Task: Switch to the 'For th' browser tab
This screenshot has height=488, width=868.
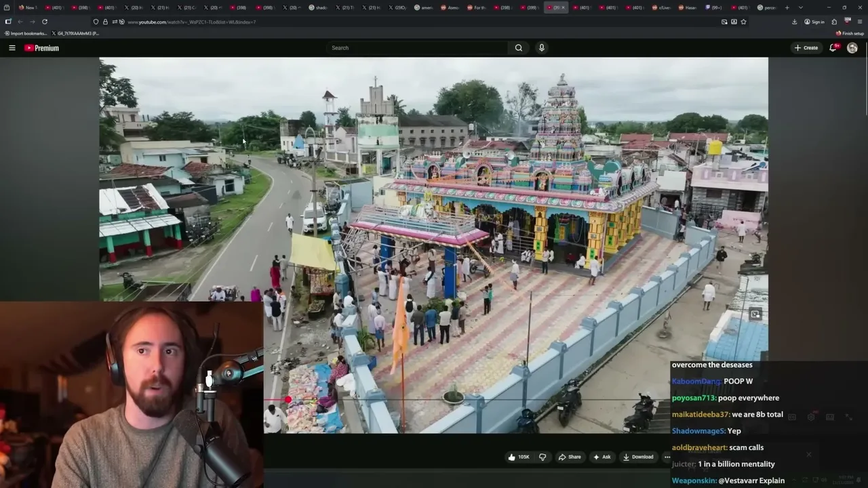Action: click(x=476, y=7)
